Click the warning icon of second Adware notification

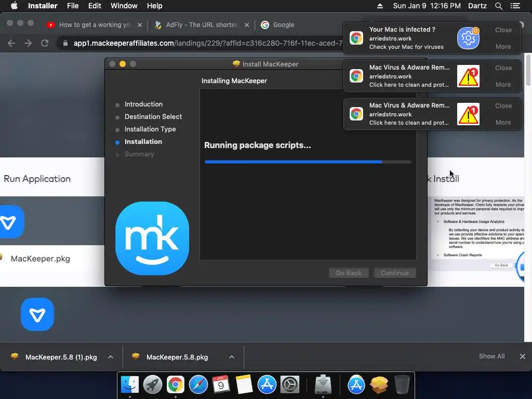coord(468,114)
